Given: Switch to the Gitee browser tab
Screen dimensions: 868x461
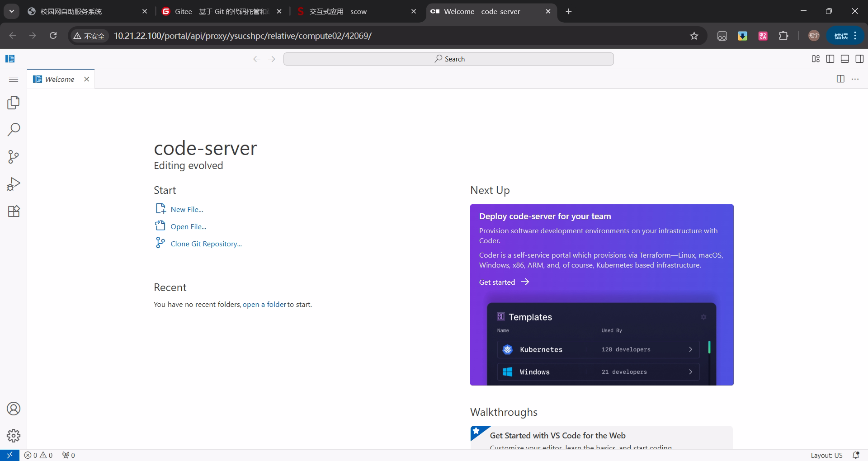Looking at the screenshot, I should (217, 11).
